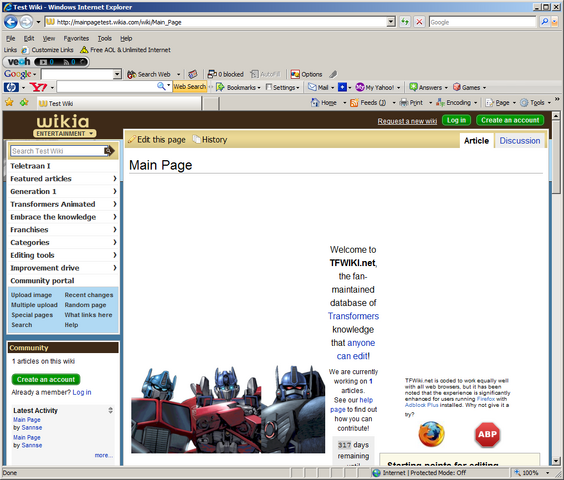Click the Favorites Center star icon
The height and width of the screenshot is (480, 564).
click(9, 103)
